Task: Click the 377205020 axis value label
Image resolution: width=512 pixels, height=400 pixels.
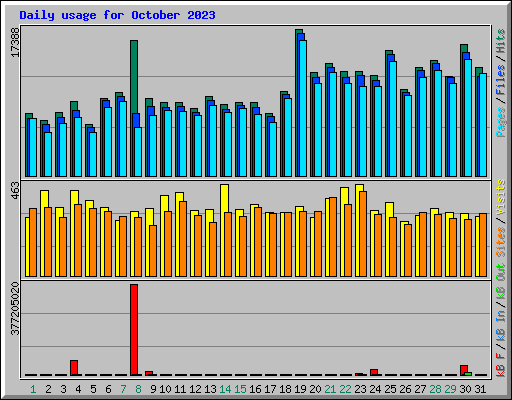Action: point(15,309)
